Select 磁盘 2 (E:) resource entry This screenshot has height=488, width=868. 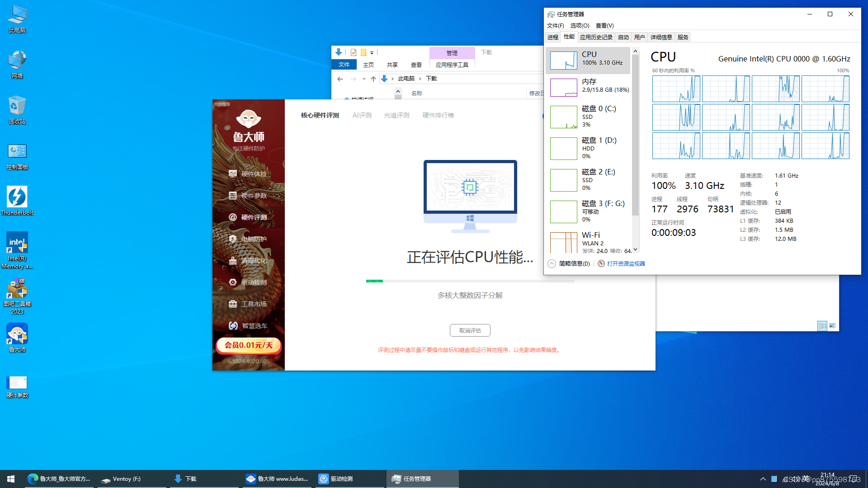click(588, 180)
